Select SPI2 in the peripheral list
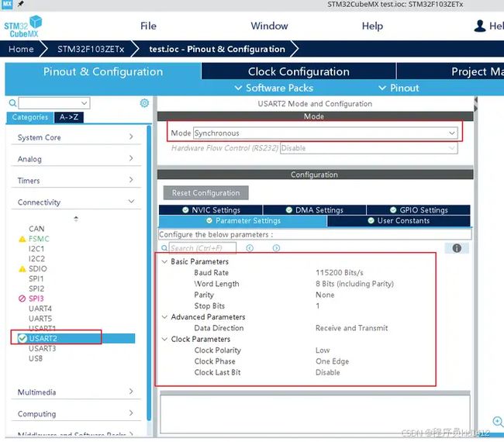This screenshot has height=442, width=504. click(x=36, y=288)
